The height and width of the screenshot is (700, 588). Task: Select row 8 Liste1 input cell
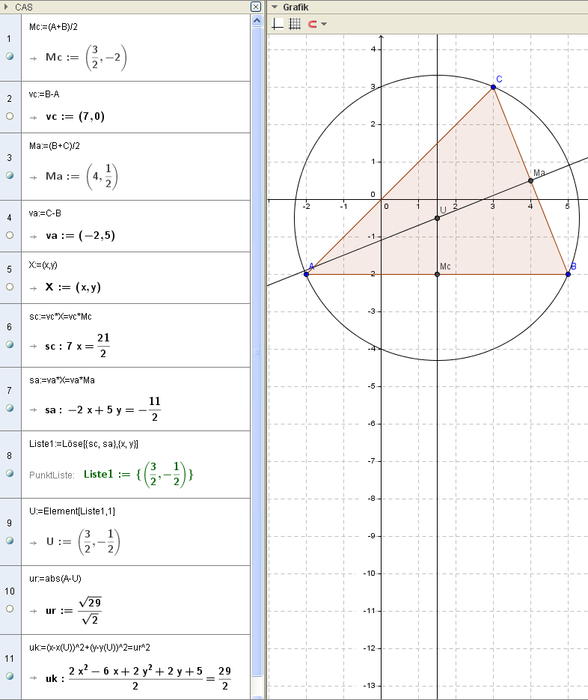[89, 444]
